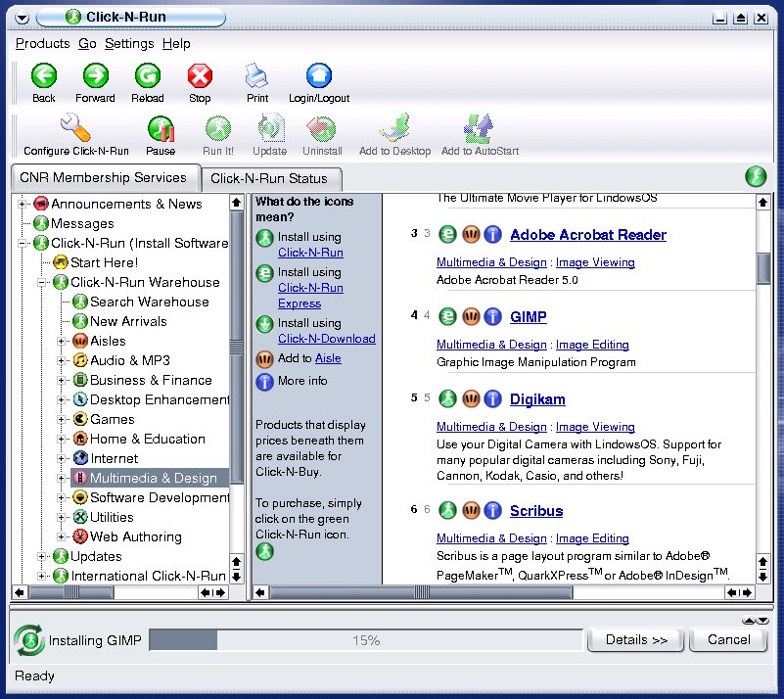Print the page using the Print icon

coord(257,76)
